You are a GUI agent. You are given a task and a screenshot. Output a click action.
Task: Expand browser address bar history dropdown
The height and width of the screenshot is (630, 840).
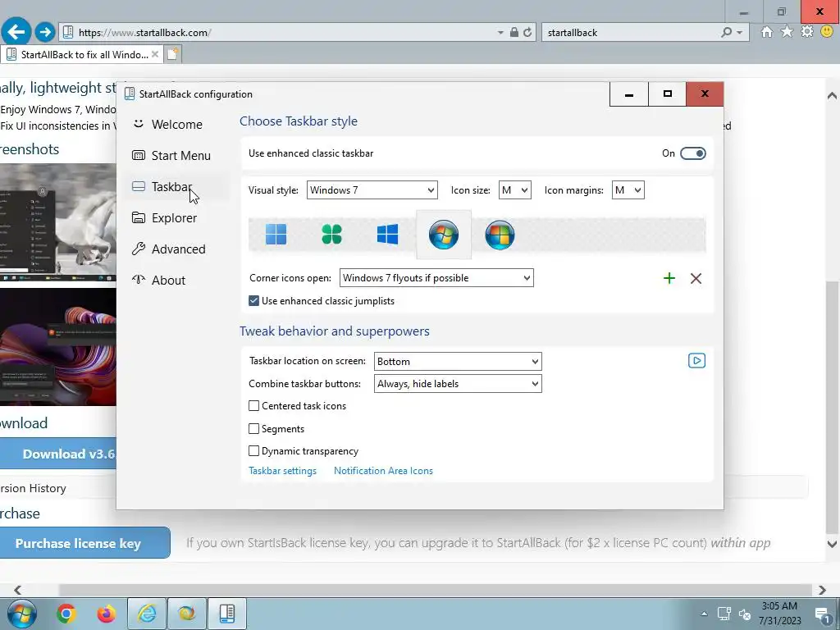pos(500,32)
